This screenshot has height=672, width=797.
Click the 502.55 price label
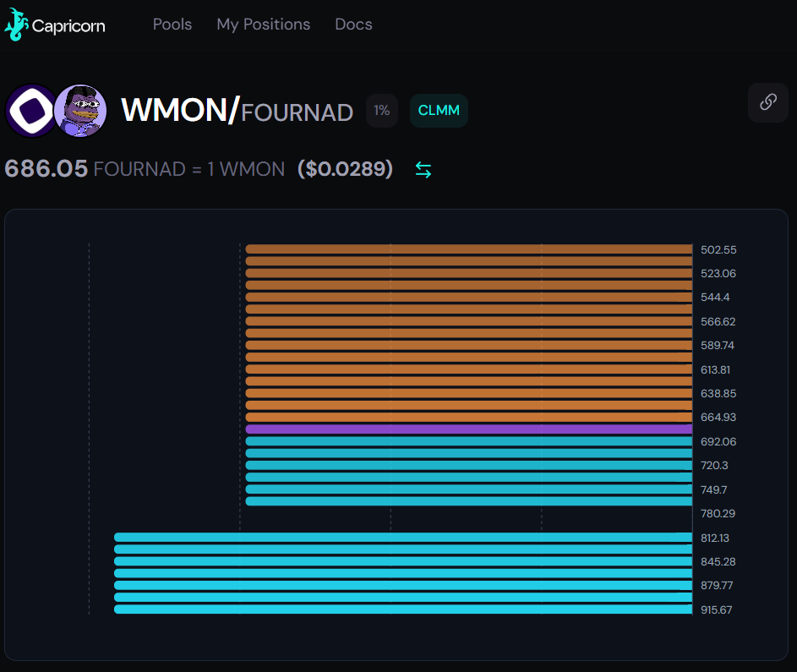point(718,249)
